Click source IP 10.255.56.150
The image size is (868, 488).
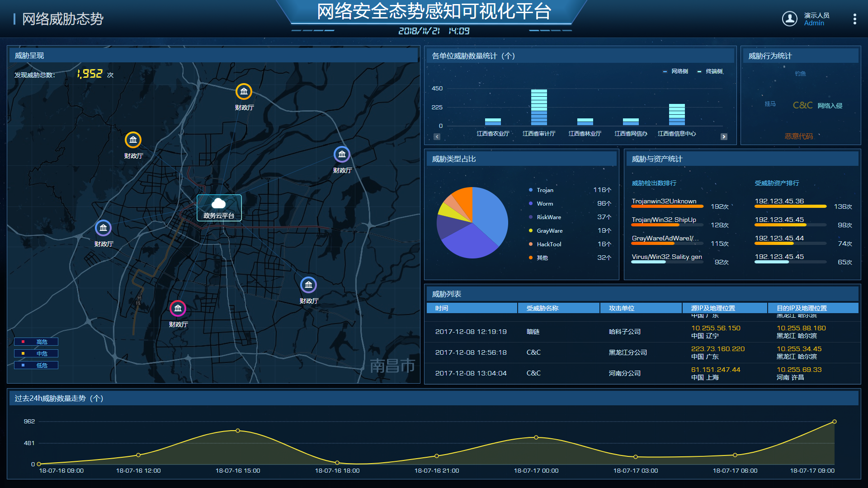(716, 328)
